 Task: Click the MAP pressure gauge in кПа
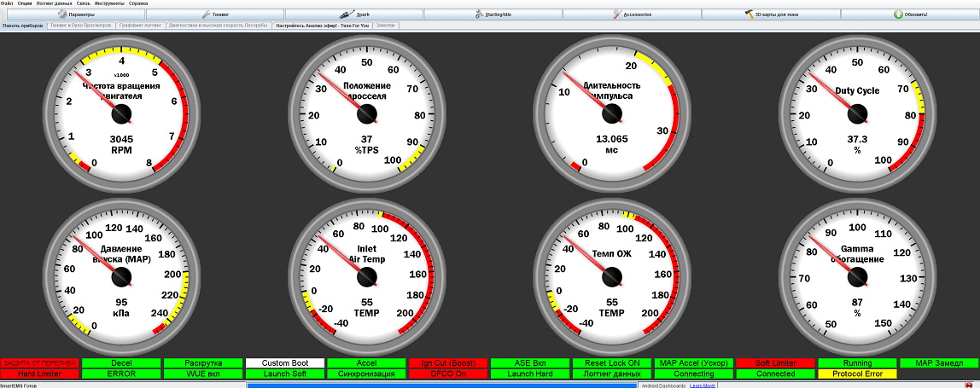pos(122,276)
